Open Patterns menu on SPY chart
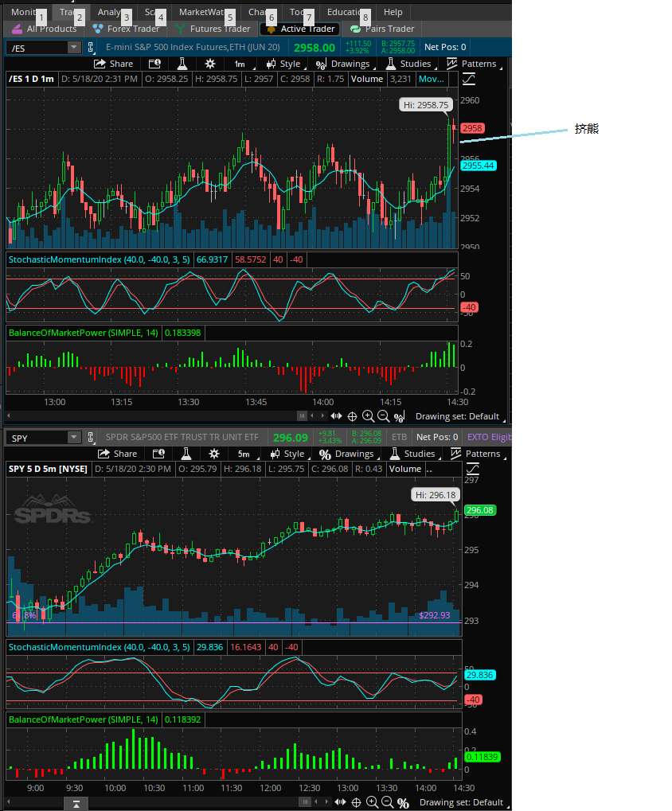The height and width of the screenshot is (811, 672). 476,454
